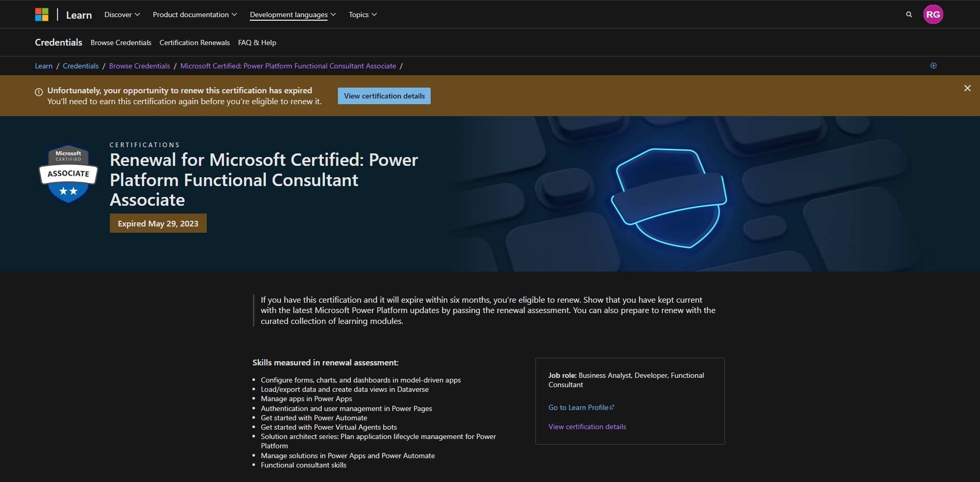This screenshot has width=980, height=482.
Task: Click the Credentials breadcrumb link
Action: (x=81, y=66)
